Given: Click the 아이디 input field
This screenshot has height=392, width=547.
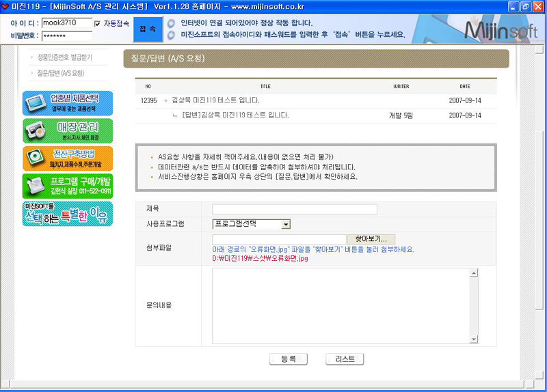Looking at the screenshot, I should click(67, 23).
